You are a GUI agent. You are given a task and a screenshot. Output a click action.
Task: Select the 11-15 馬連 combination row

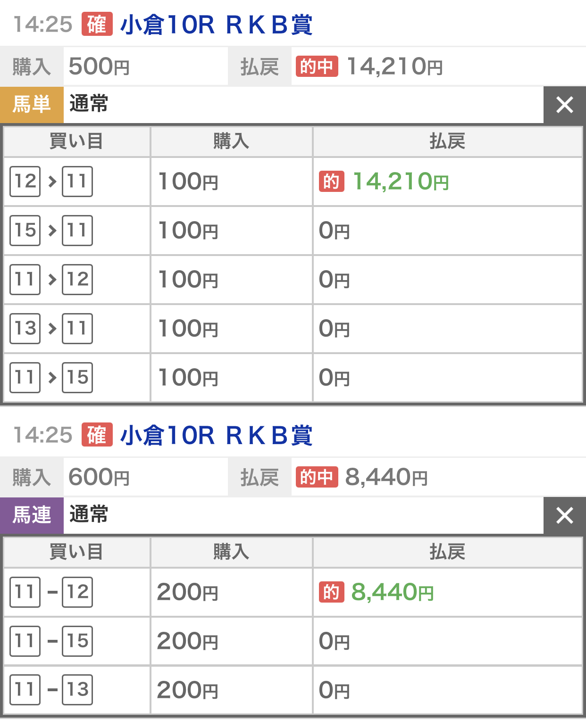tap(293, 641)
